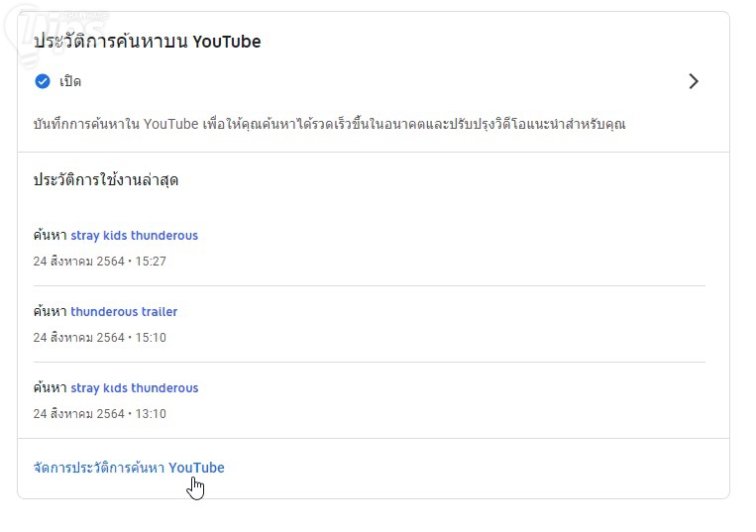756x532 pixels.
Task: Click the description text about saving YouTube searches
Action: [x=329, y=125]
